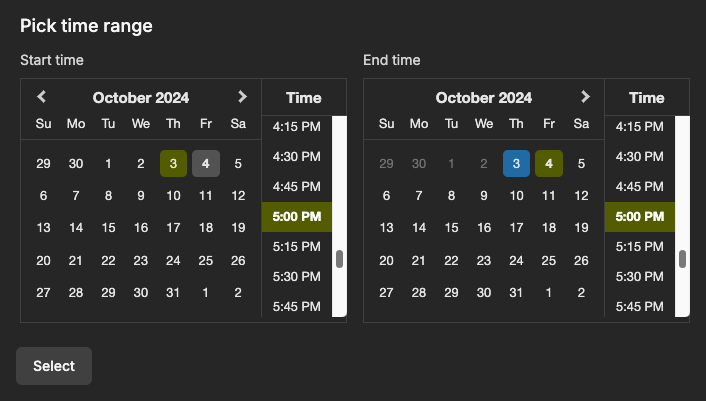Advance End time calendar to next month
706x401 pixels.
coord(585,97)
